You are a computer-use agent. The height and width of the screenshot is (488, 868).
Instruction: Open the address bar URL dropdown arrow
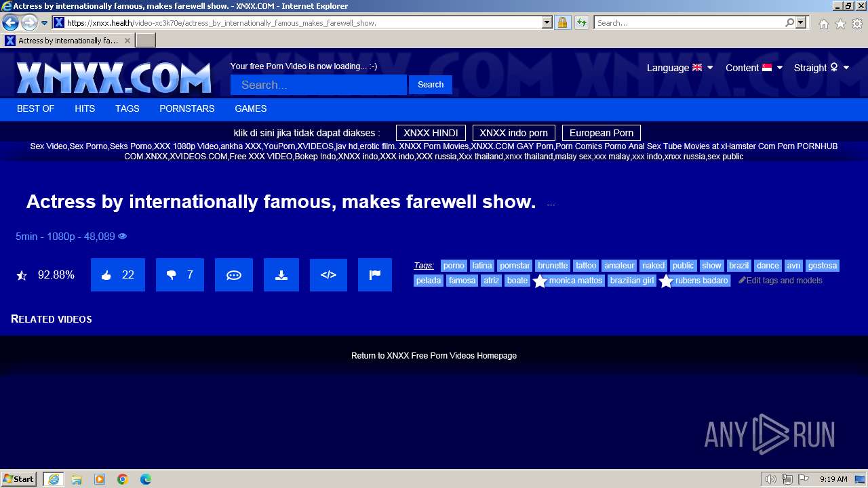547,22
